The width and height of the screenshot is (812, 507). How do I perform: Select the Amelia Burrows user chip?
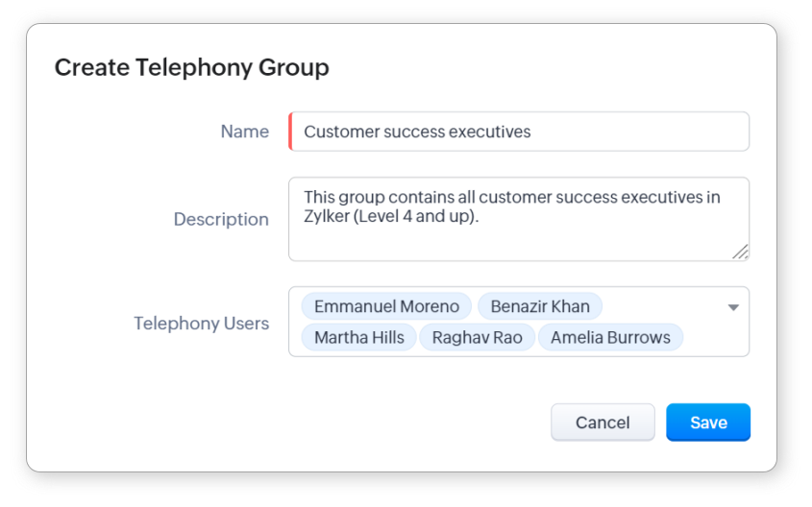tap(610, 338)
